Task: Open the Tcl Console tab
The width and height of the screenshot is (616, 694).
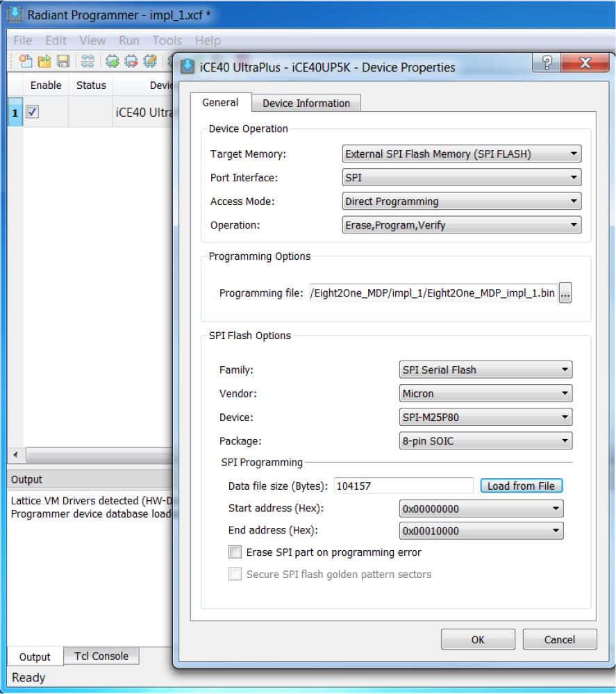Action: coord(101,656)
